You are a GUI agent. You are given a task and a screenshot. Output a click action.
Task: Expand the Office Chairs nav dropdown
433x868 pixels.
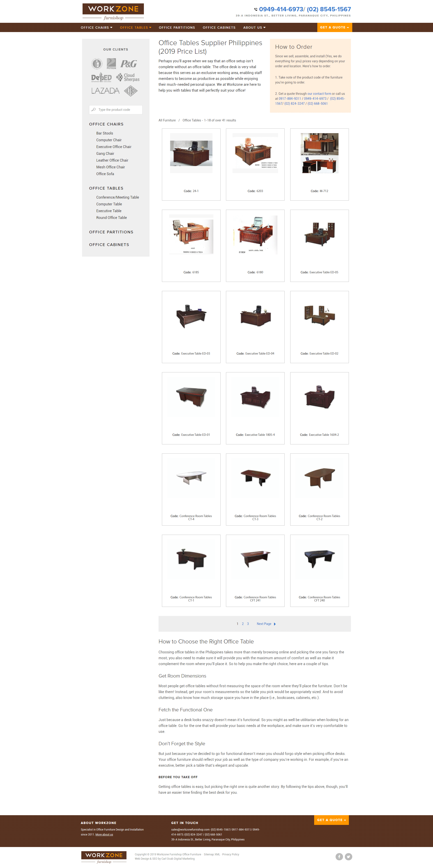(97, 28)
